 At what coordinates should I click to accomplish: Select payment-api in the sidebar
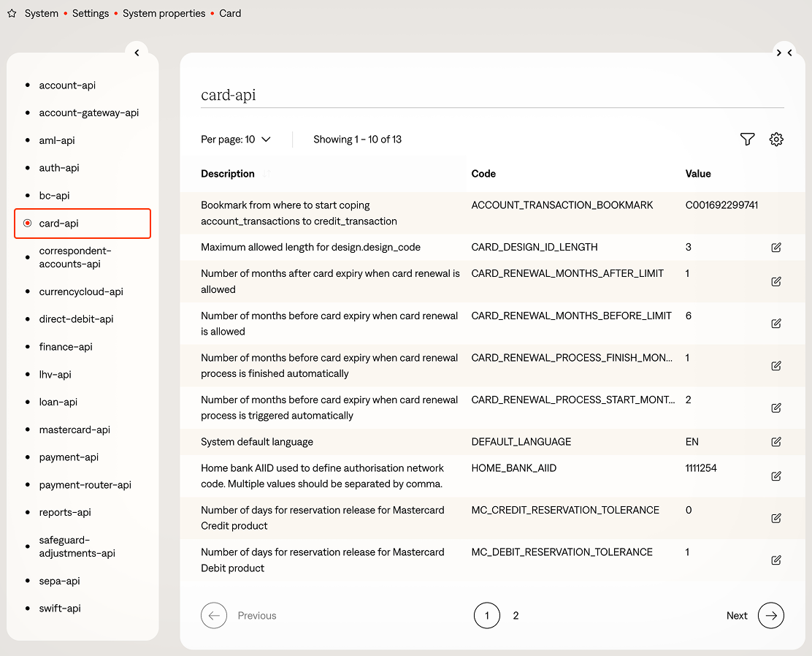pyautogui.click(x=69, y=457)
